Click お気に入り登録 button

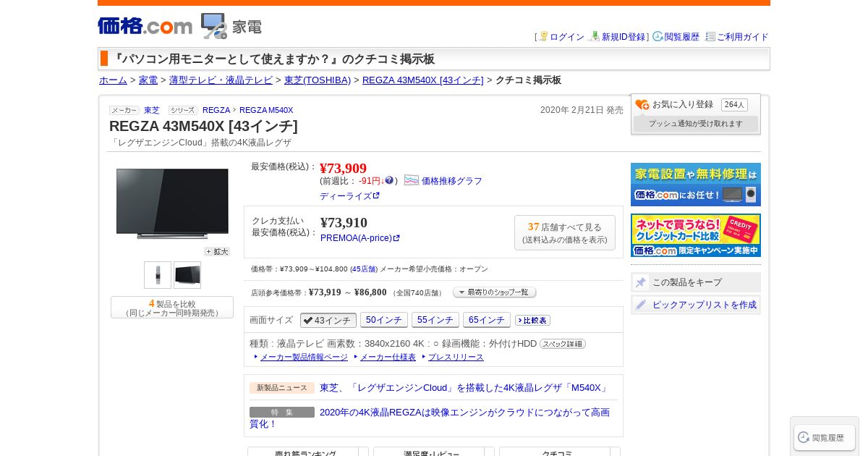[683, 104]
